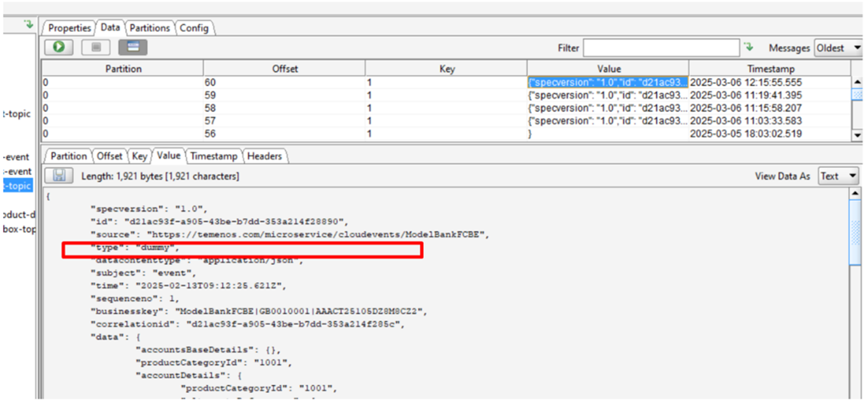Sort by the Offset column header

click(284, 69)
